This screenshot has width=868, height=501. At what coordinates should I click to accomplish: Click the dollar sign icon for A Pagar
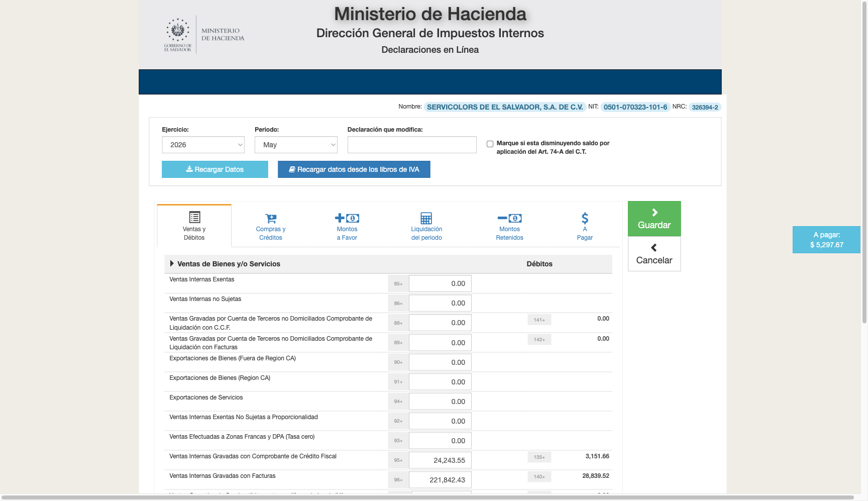[585, 218]
